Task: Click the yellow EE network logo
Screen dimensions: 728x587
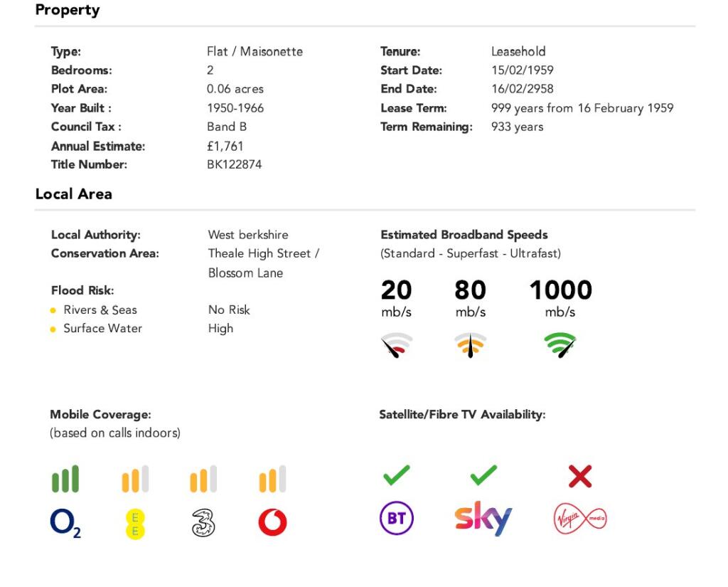Action: pyautogui.click(x=135, y=524)
